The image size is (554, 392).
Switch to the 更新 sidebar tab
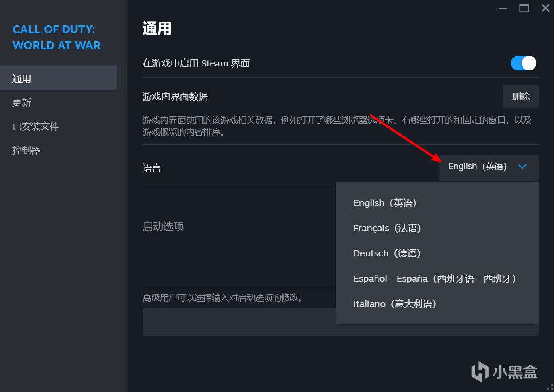click(x=59, y=103)
